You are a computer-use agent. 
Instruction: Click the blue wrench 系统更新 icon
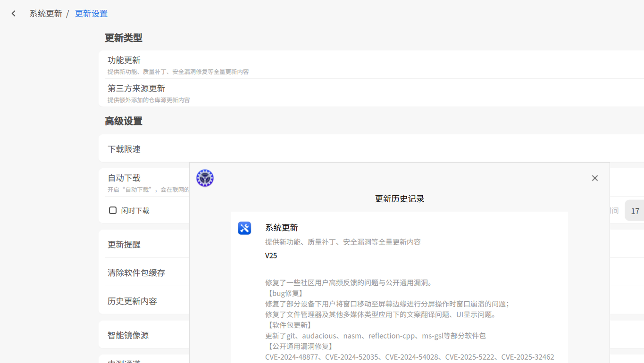244,228
